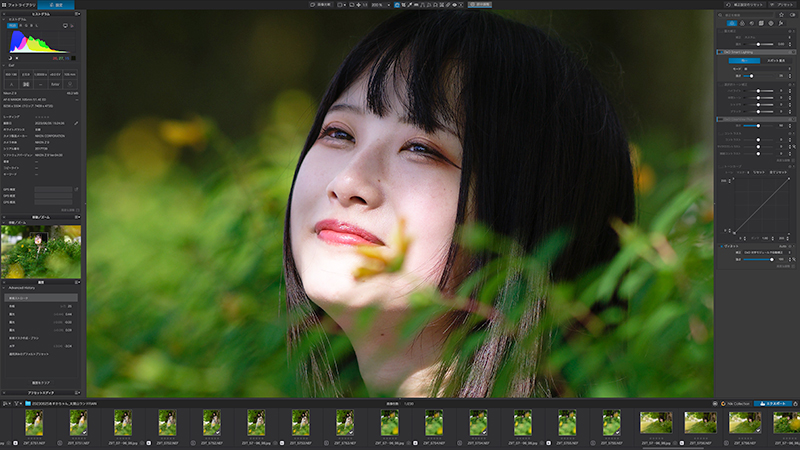Image resolution: width=800 pixels, height=450 pixels.
Task: Click the pencil edit icon in Exif panel
Action: (x=76, y=123)
